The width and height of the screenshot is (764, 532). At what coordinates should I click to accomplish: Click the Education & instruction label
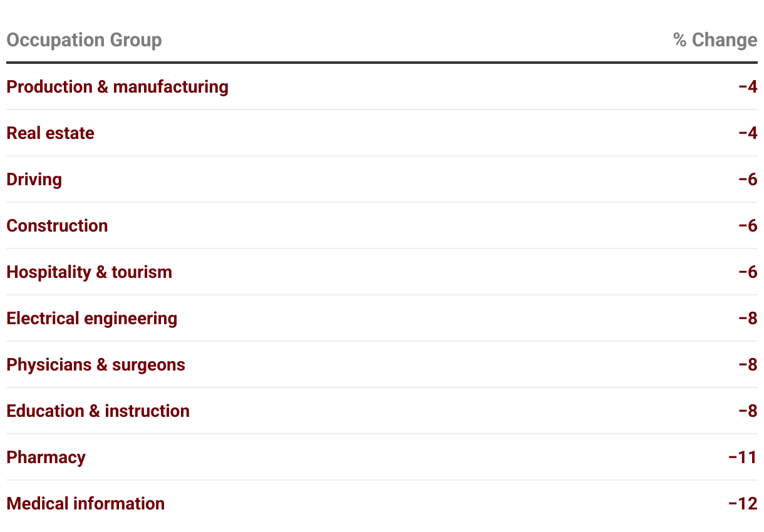click(x=98, y=411)
